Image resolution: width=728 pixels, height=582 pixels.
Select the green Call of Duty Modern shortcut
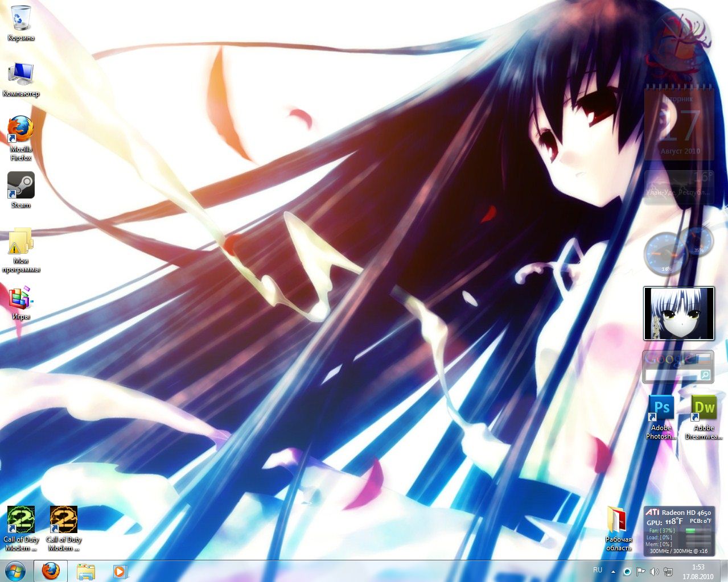point(21,529)
